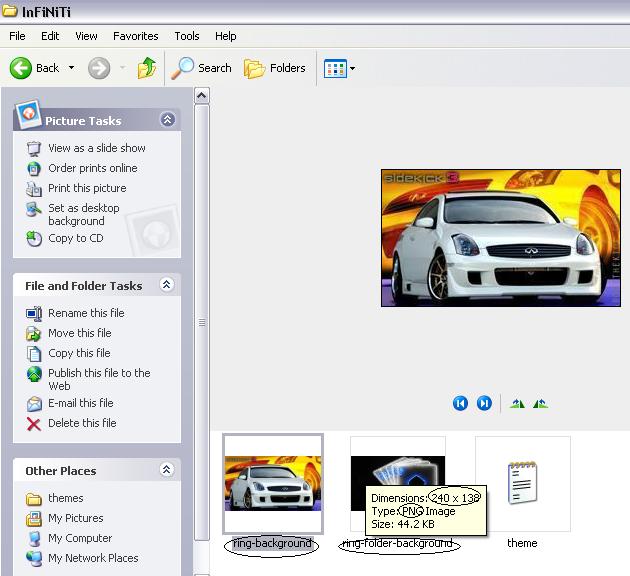Viewport: 630px width, 576px height.
Task: Click the E-mail envelope icon
Action: [x=34, y=404]
